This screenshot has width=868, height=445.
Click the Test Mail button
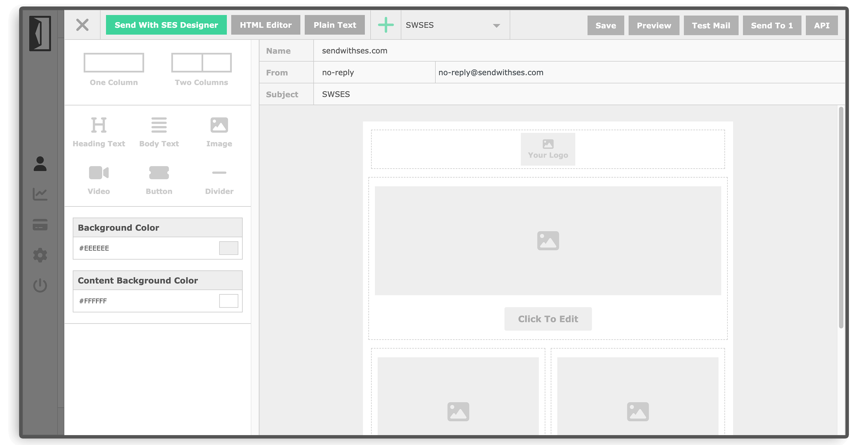point(711,25)
